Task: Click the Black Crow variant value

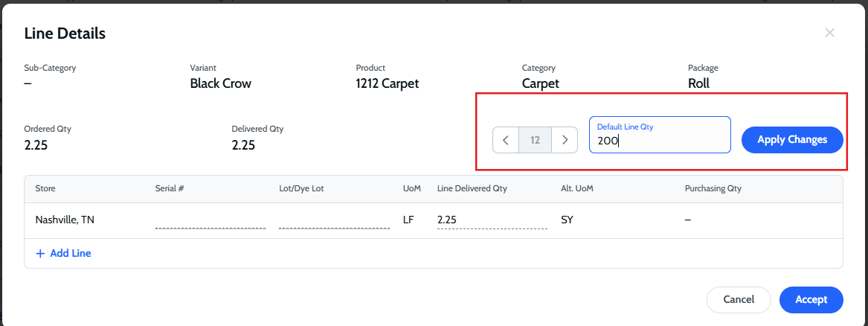Action: point(220,83)
